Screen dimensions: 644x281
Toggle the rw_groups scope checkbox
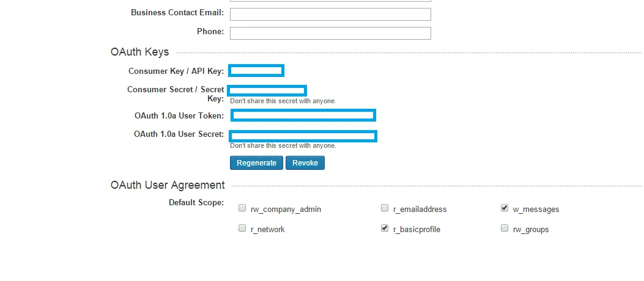tap(505, 228)
